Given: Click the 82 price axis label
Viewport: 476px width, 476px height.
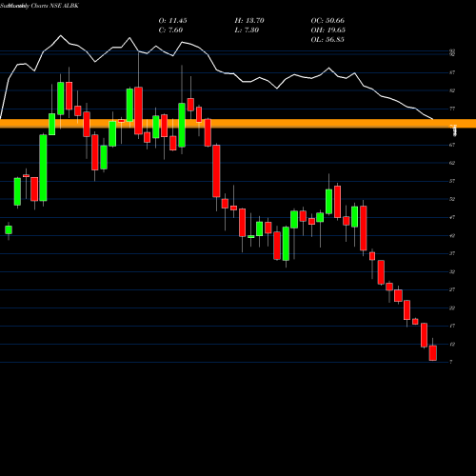Looking at the screenshot, I should click(x=452, y=90).
